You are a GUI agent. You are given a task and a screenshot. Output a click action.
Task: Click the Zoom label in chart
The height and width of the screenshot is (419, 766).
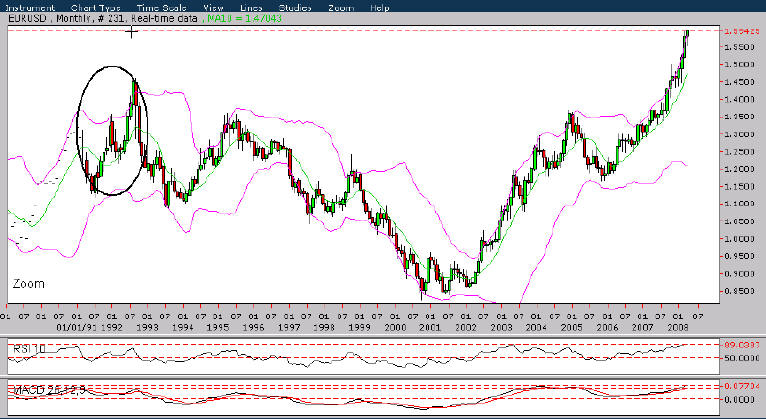point(28,284)
